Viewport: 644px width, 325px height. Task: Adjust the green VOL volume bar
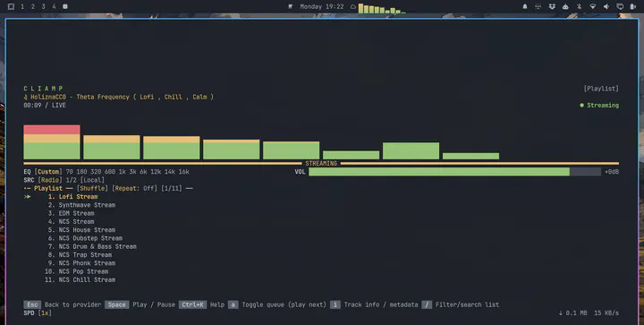pos(454,172)
